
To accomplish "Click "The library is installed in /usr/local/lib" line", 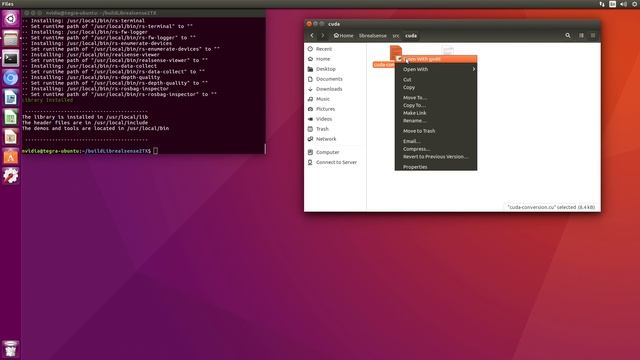I will click(x=85, y=117).
